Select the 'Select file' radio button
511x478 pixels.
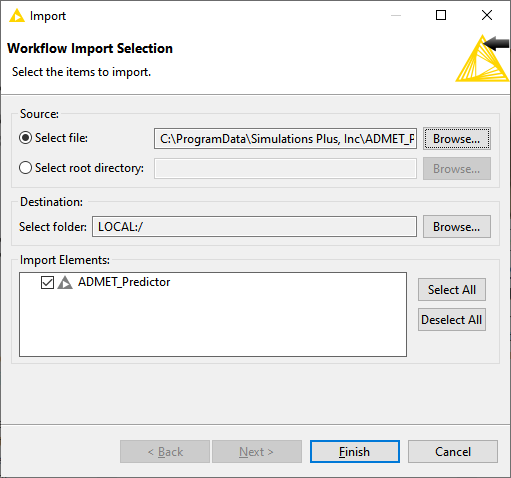[x=26, y=138]
